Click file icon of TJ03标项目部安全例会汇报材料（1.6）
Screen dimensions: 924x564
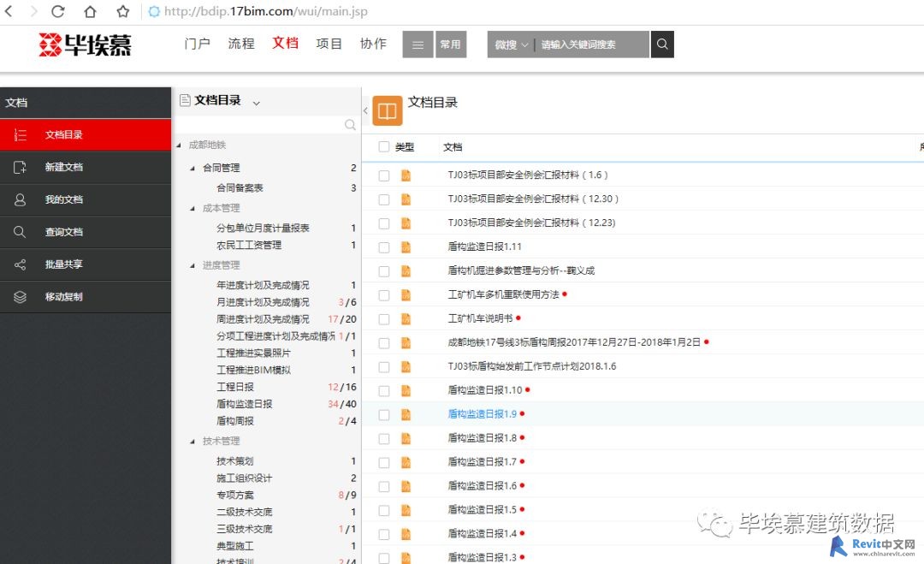tap(406, 175)
